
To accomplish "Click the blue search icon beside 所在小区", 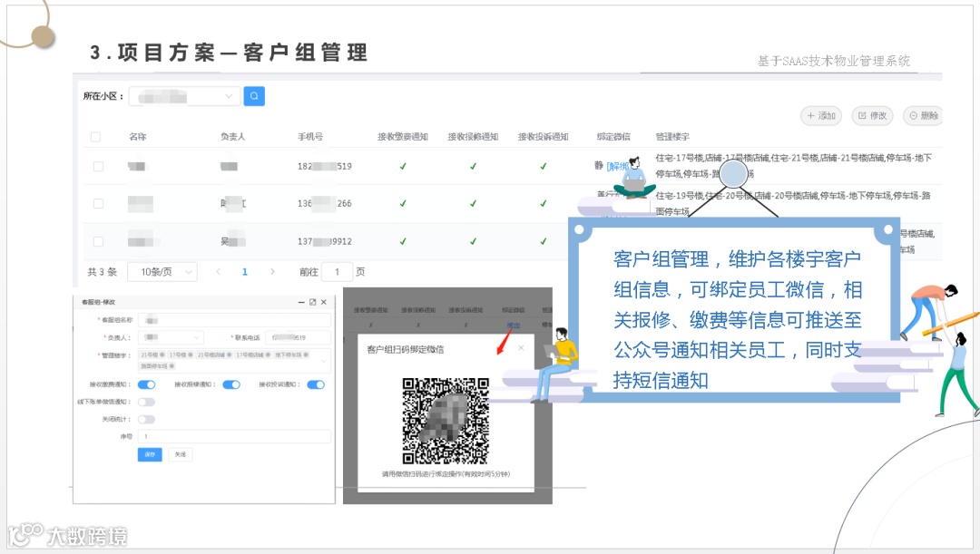I will [254, 96].
